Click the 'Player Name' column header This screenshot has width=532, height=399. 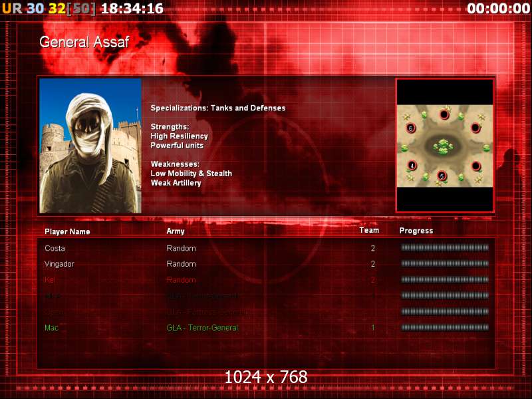pos(67,231)
